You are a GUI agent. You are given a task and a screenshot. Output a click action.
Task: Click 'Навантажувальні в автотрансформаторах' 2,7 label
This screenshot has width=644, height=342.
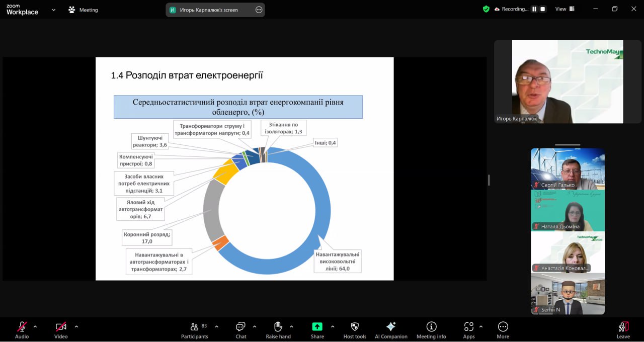click(x=159, y=262)
